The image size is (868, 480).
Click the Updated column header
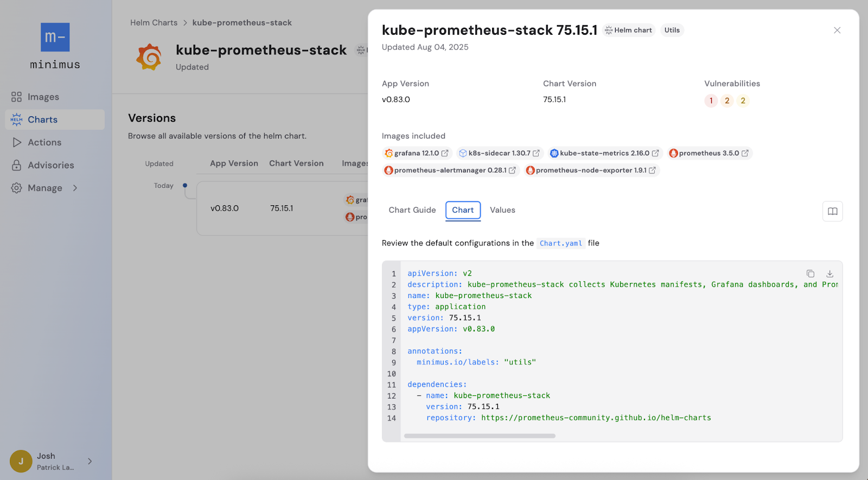159,164
